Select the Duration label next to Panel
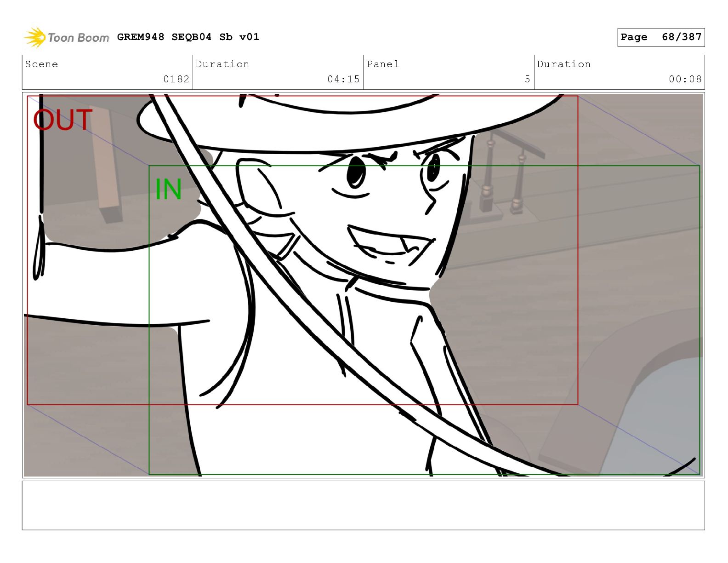The image size is (728, 563). (564, 64)
